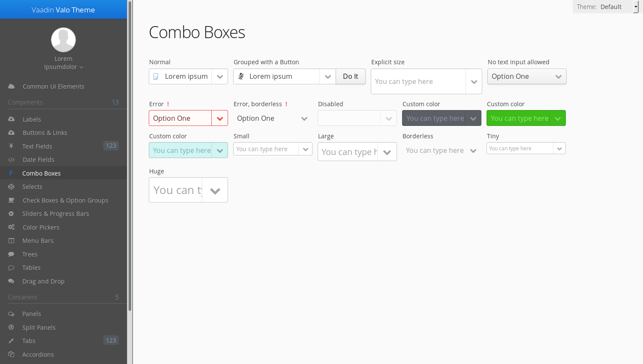Expand the Huge combo box arrow

tap(215, 190)
